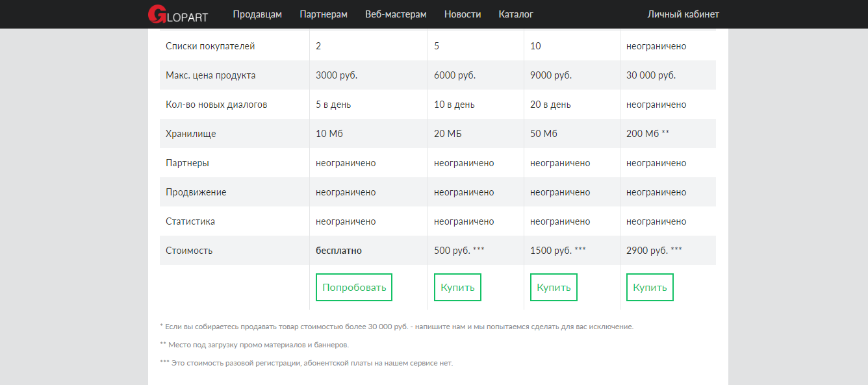Click the Макс. цена продукта row label

[211, 75]
